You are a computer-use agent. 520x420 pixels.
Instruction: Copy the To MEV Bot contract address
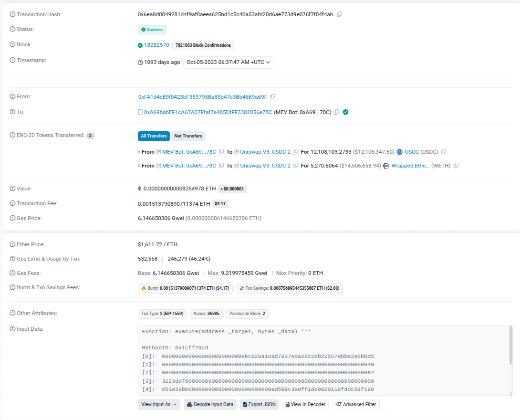pos(336,112)
